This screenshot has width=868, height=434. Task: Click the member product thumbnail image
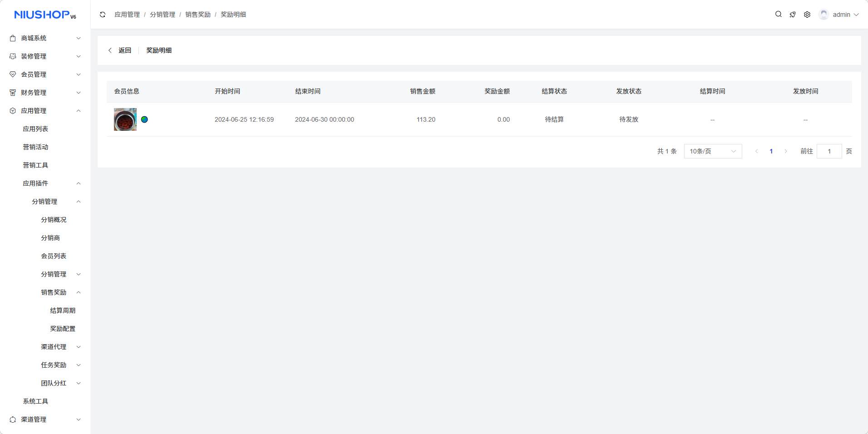[x=125, y=119]
